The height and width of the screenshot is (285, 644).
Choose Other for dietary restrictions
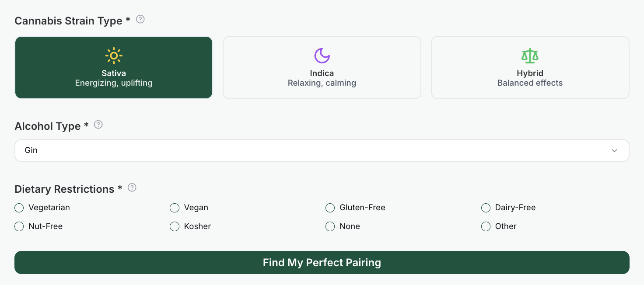[486, 226]
